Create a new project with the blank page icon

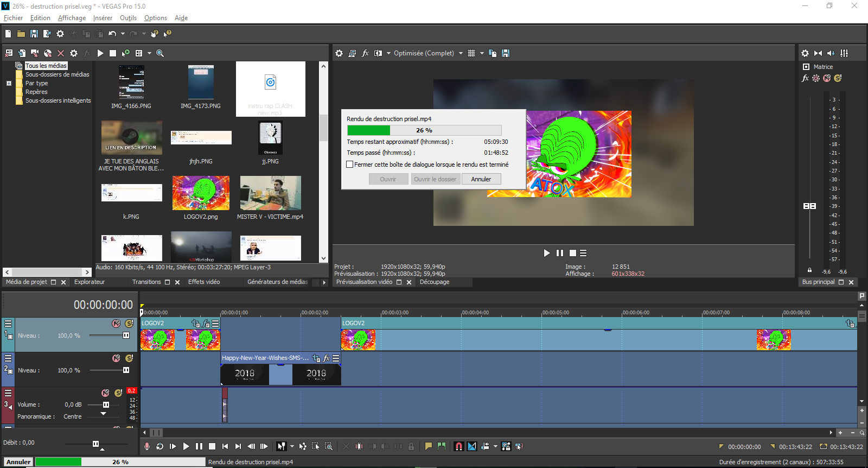(8, 34)
